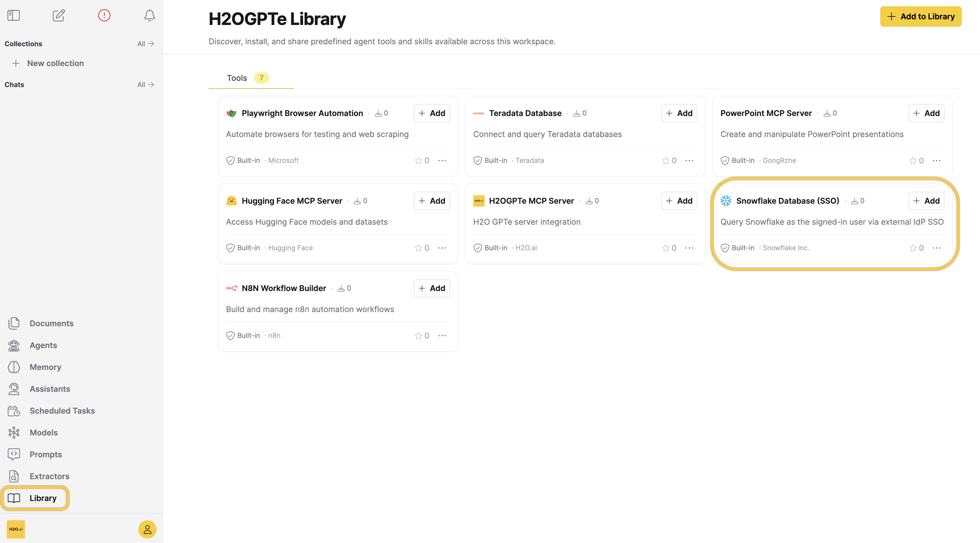Star the Playwright Browser Automation tool
The width and height of the screenshot is (980, 543).
pyautogui.click(x=419, y=161)
